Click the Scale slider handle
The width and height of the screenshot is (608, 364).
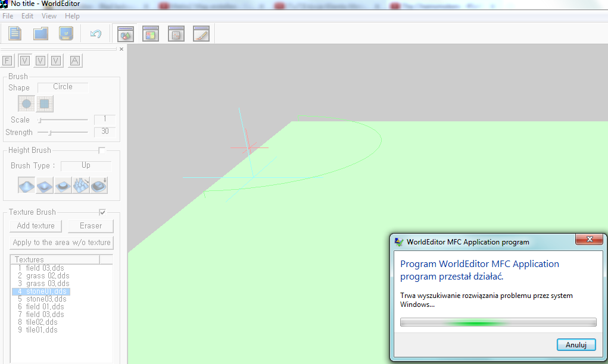coord(39,120)
